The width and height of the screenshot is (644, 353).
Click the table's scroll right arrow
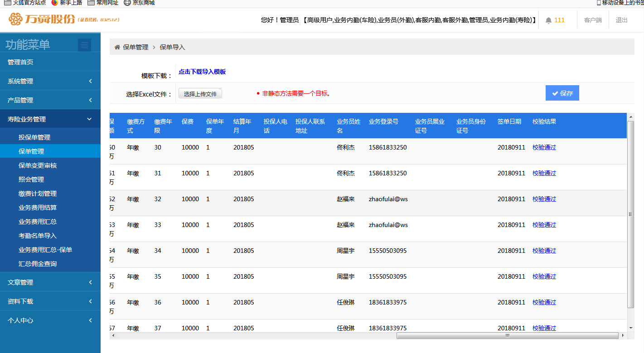coord(624,336)
